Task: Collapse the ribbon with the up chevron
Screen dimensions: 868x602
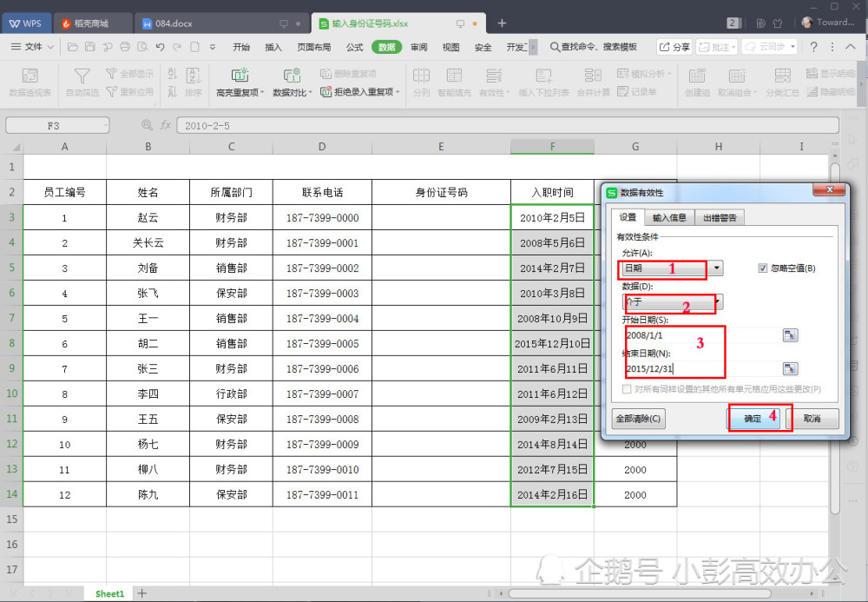Action: point(851,47)
